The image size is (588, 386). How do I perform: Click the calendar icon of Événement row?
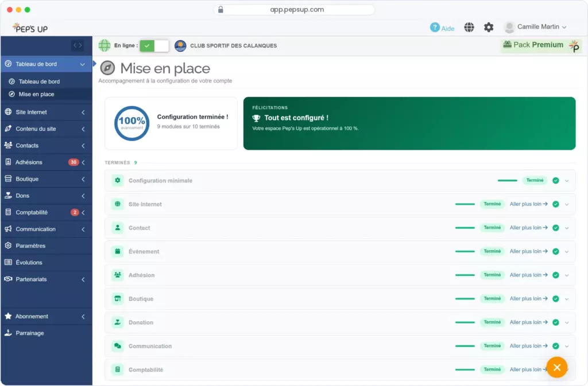117,251
